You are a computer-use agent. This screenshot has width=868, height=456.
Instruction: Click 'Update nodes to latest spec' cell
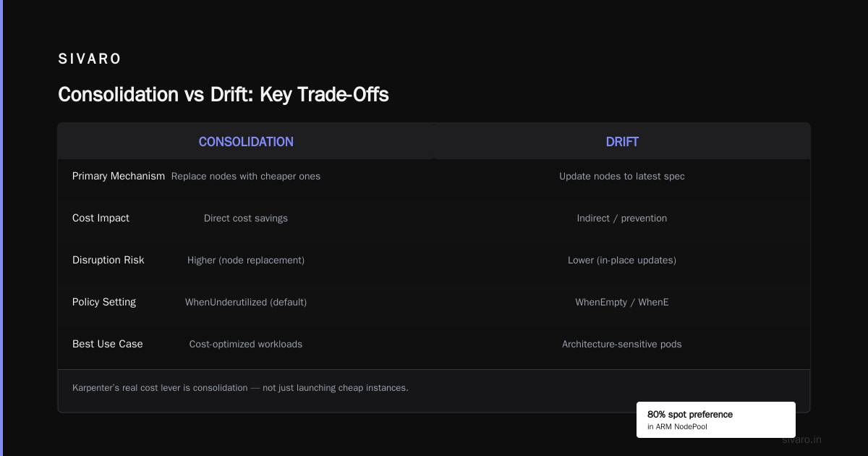tap(622, 176)
